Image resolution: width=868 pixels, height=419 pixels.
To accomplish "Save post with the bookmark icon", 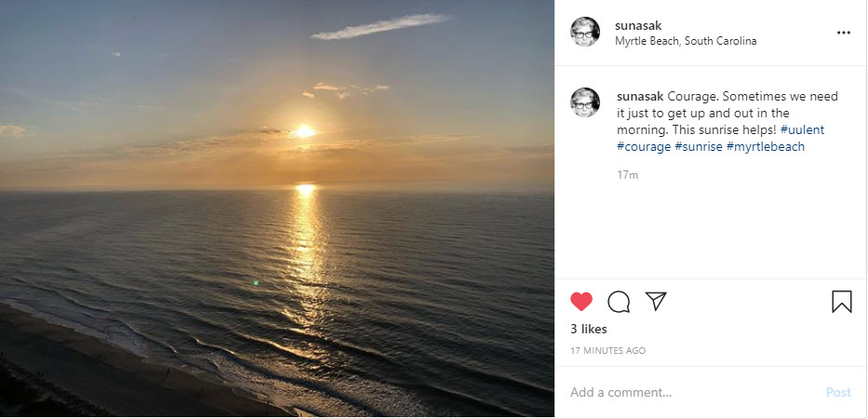I will click(x=841, y=302).
